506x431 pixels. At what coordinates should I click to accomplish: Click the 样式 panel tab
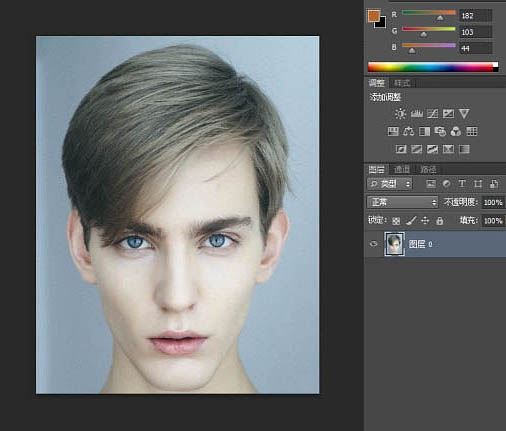pyautogui.click(x=402, y=83)
